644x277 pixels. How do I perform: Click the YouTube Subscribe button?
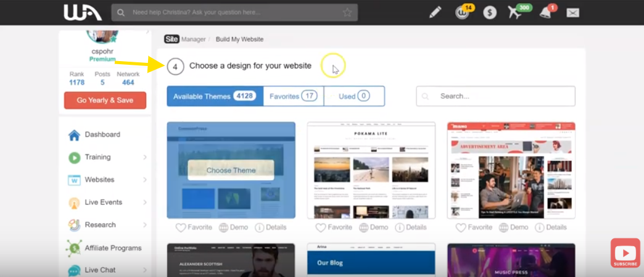click(625, 253)
